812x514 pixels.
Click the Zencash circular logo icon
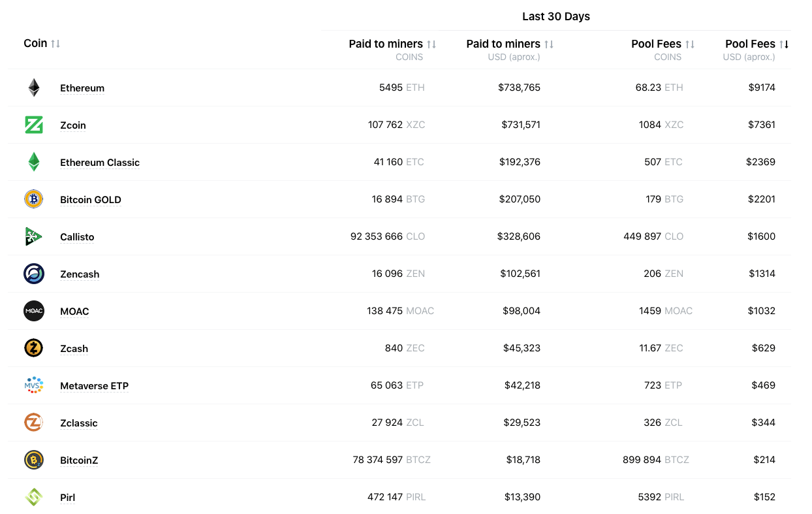34,274
